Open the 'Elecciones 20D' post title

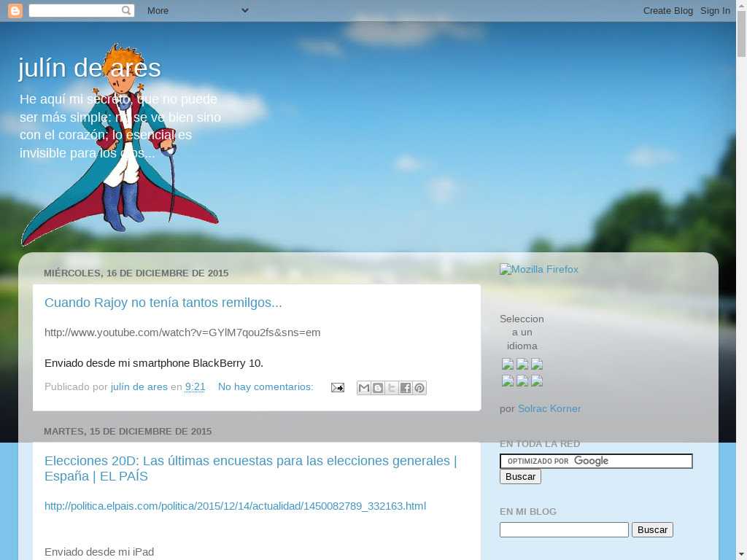coord(251,468)
